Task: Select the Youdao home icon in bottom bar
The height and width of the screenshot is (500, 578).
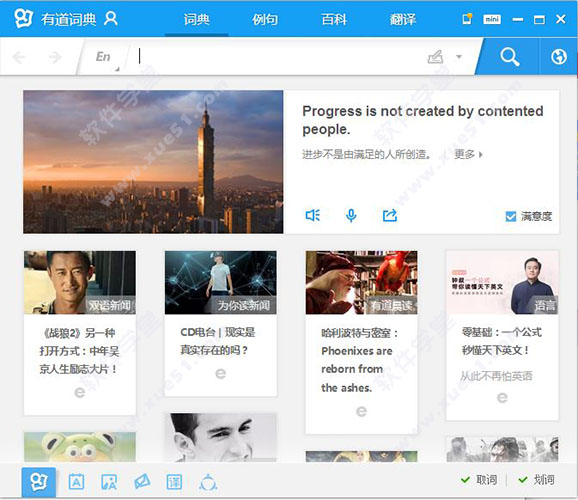Action: point(39,482)
